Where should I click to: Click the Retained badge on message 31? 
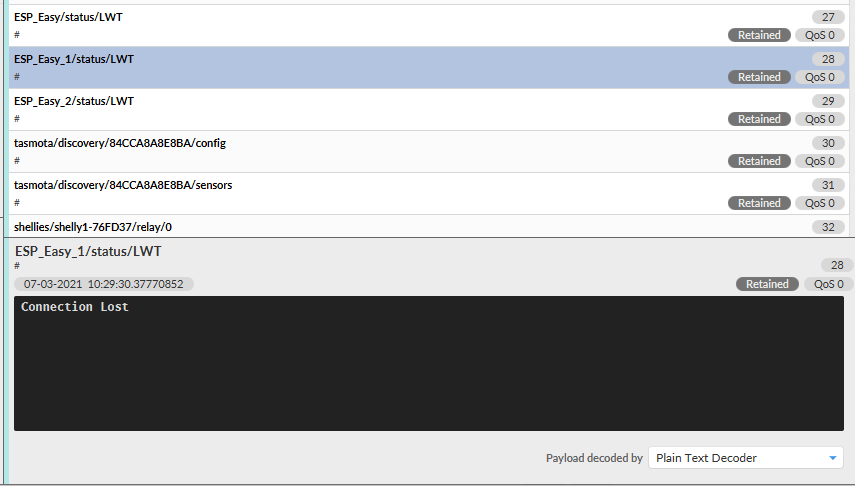point(759,203)
